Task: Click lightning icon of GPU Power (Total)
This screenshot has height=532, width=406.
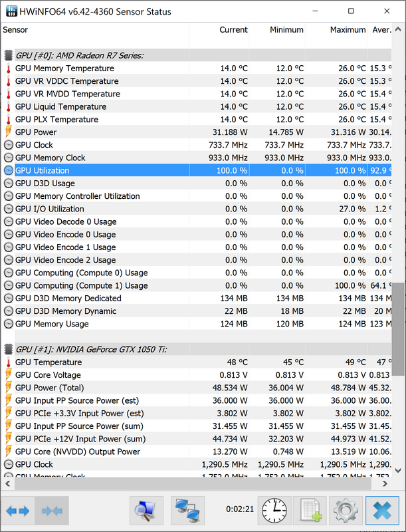Action: 9,388
